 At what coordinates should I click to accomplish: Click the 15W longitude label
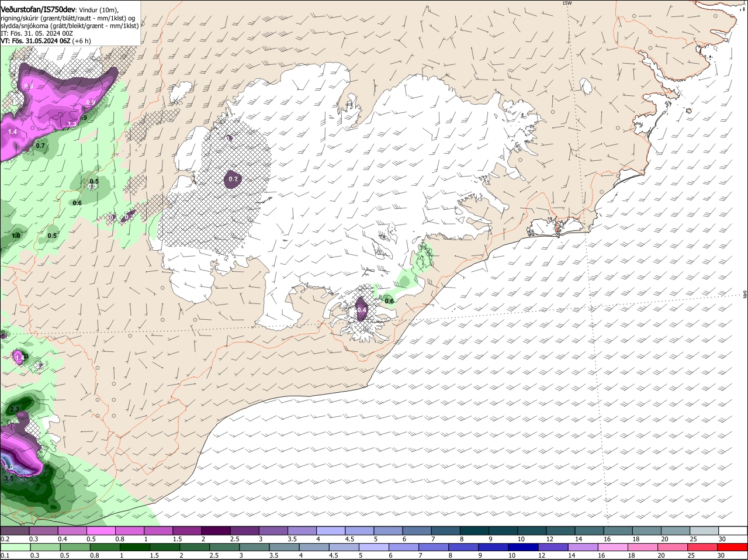(566, 3)
